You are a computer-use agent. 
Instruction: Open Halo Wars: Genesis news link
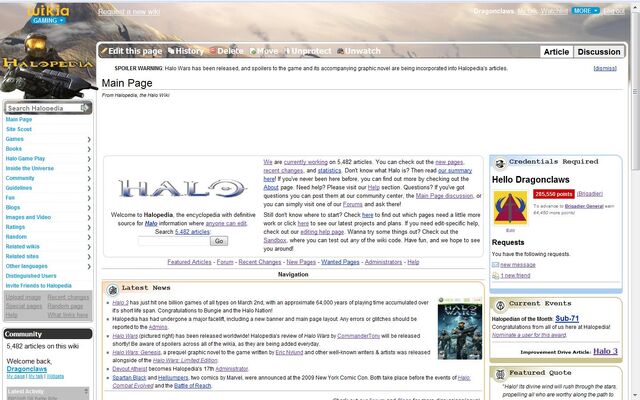(136, 352)
